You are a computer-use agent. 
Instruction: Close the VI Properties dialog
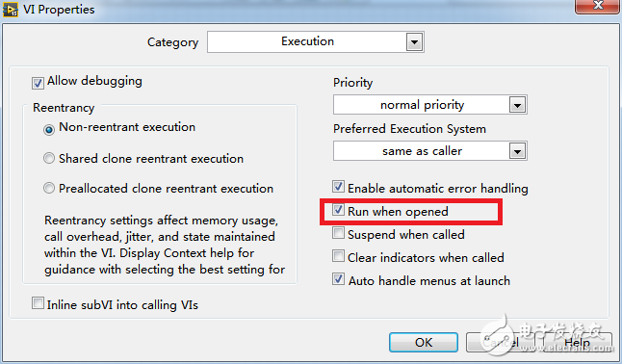[x=598, y=6]
